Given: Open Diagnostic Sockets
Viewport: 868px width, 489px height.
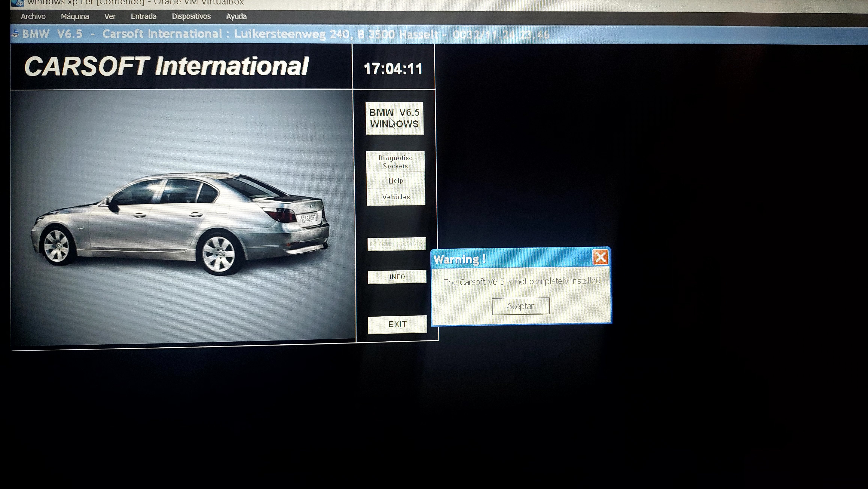Looking at the screenshot, I should pos(395,162).
